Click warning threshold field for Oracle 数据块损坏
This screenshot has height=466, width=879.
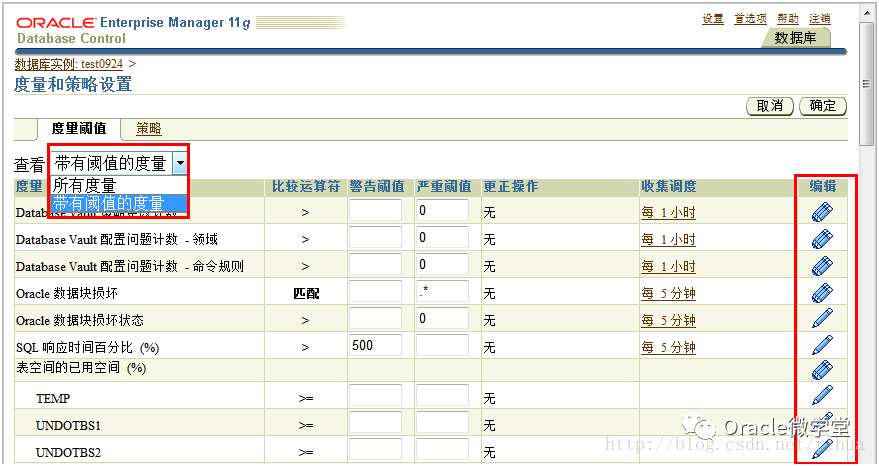point(375,291)
